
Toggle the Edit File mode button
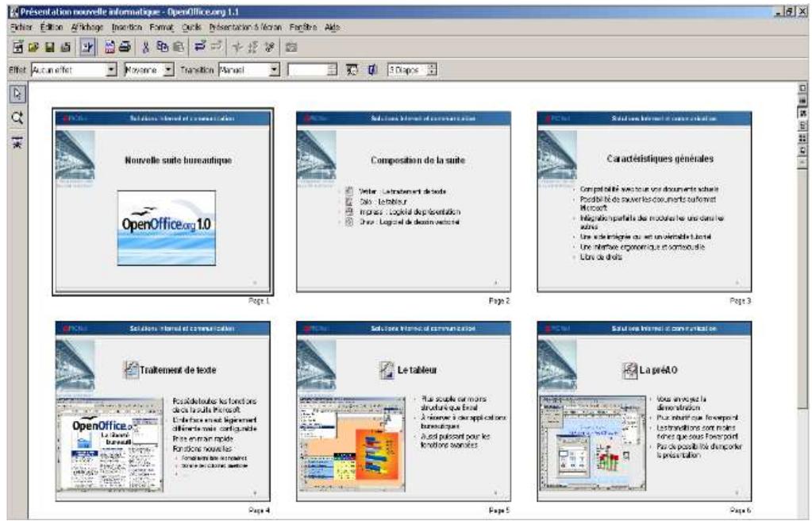tap(87, 47)
